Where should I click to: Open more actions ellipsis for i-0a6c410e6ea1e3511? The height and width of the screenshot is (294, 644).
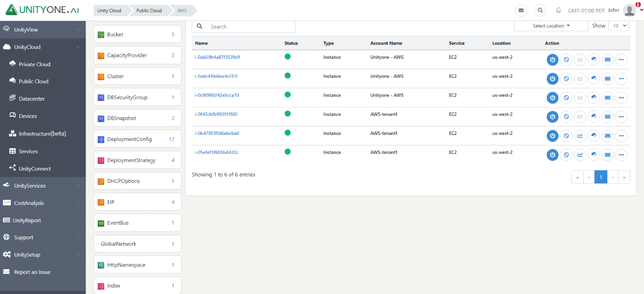click(621, 79)
